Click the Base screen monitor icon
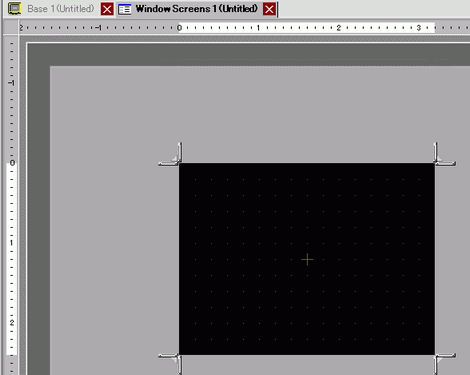The image size is (470, 375). coord(15,9)
